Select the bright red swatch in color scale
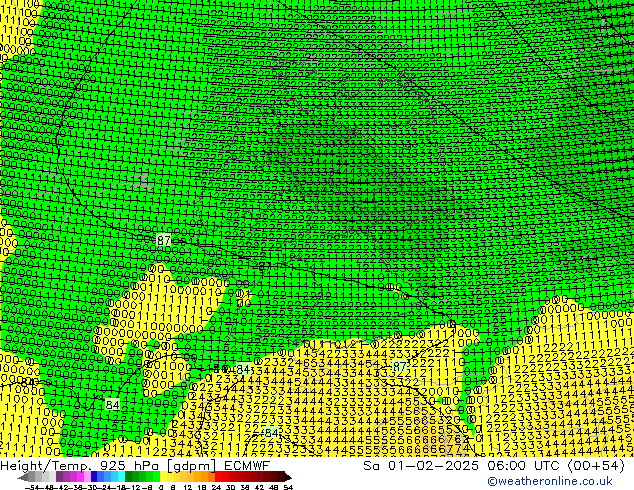 coord(218,477)
